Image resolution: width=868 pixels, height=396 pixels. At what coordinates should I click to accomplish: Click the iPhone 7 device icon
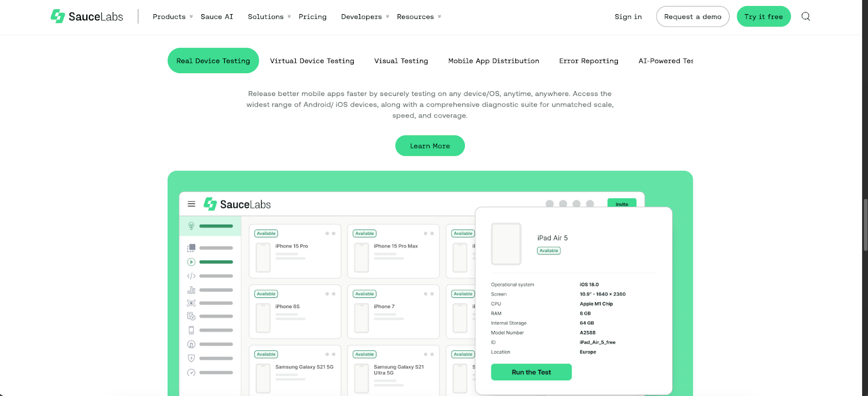point(361,318)
